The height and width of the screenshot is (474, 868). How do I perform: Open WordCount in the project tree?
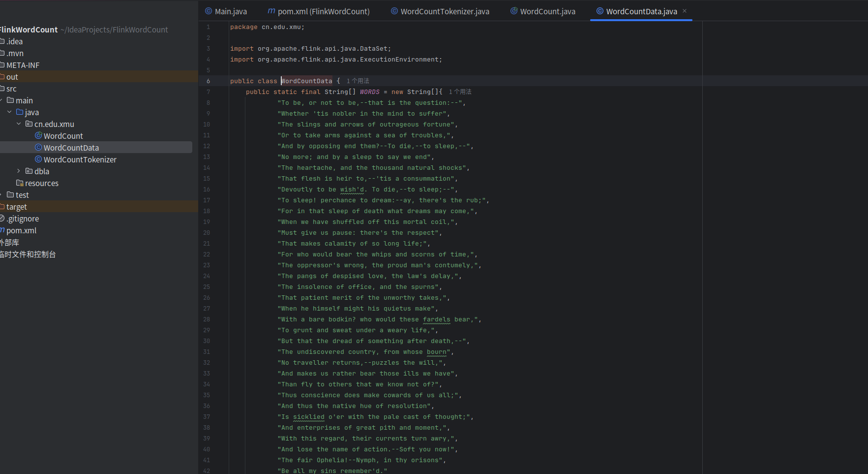(x=63, y=136)
